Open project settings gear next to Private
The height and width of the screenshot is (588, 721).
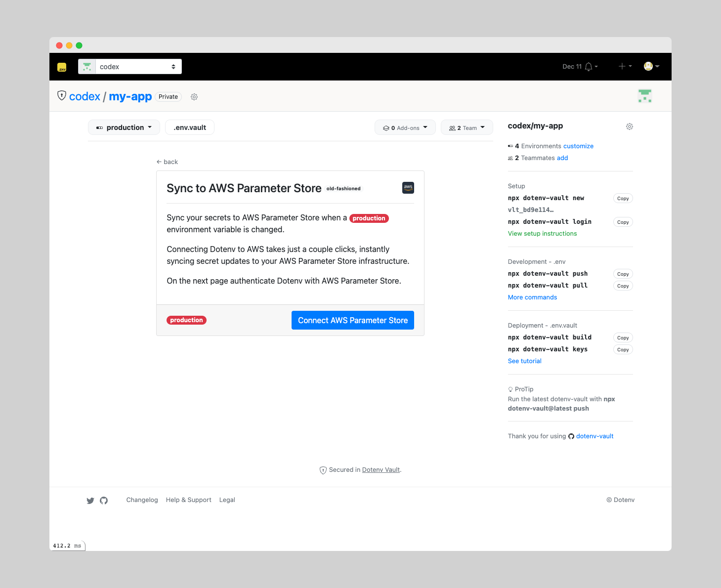coord(194,97)
